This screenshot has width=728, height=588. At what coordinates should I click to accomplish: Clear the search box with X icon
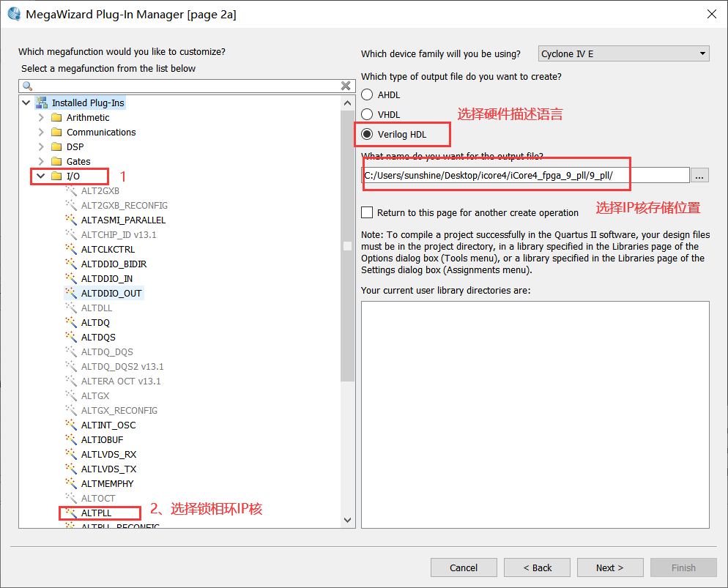(346, 86)
